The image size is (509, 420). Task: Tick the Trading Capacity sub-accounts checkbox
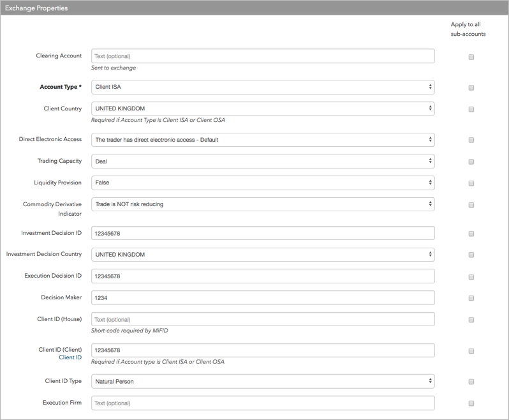point(471,161)
